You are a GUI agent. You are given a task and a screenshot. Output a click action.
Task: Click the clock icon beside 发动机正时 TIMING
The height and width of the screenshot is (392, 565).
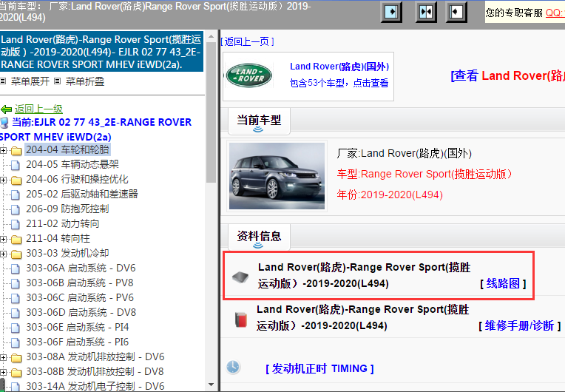point(233,367)
